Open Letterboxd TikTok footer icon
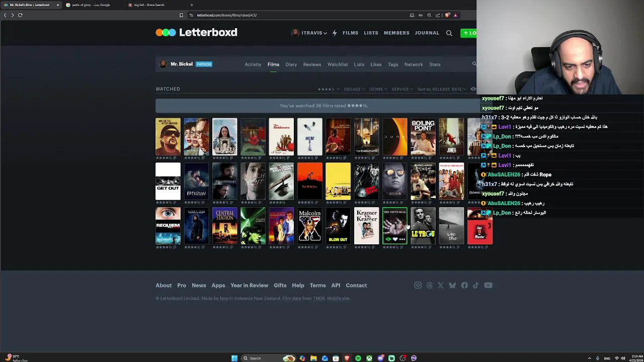This screenshot has width=644, height=362. point(475,286)
